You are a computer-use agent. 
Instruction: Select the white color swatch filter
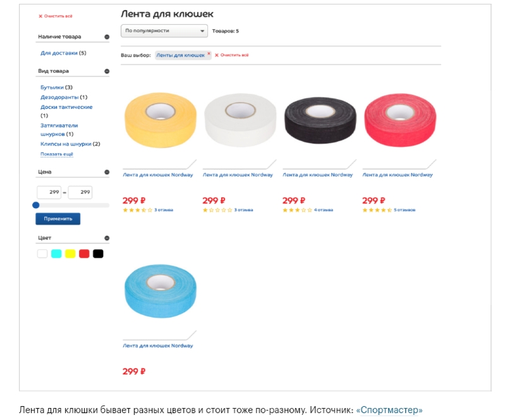click(42, 254)
